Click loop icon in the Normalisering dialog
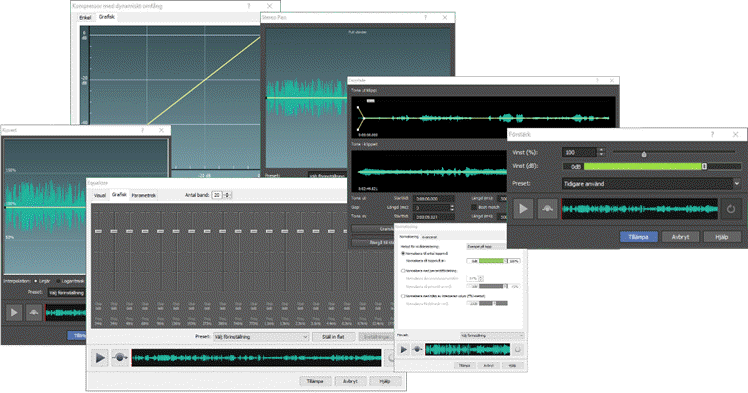The height and width of the screenshot is (393, 748). 518,350
